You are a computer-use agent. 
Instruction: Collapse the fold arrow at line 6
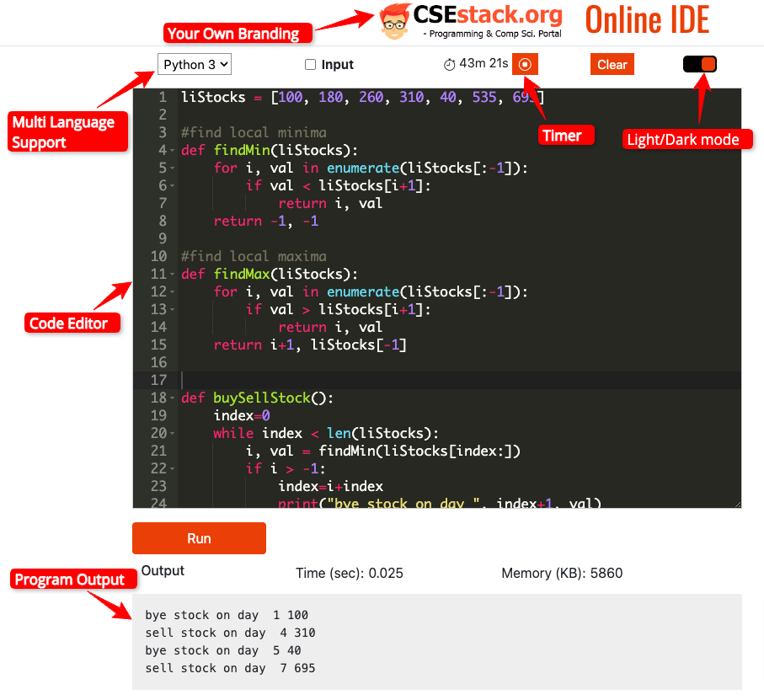(173, 185)
